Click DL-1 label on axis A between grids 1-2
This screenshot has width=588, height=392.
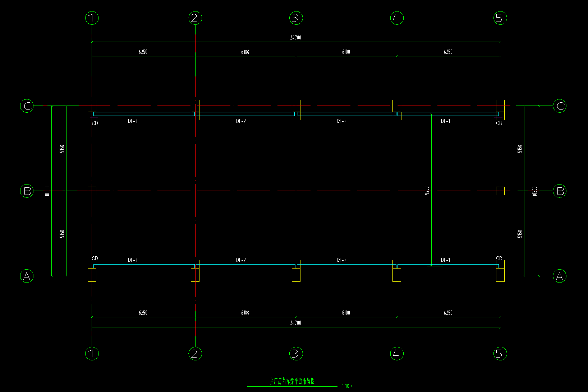coord(133,260)
